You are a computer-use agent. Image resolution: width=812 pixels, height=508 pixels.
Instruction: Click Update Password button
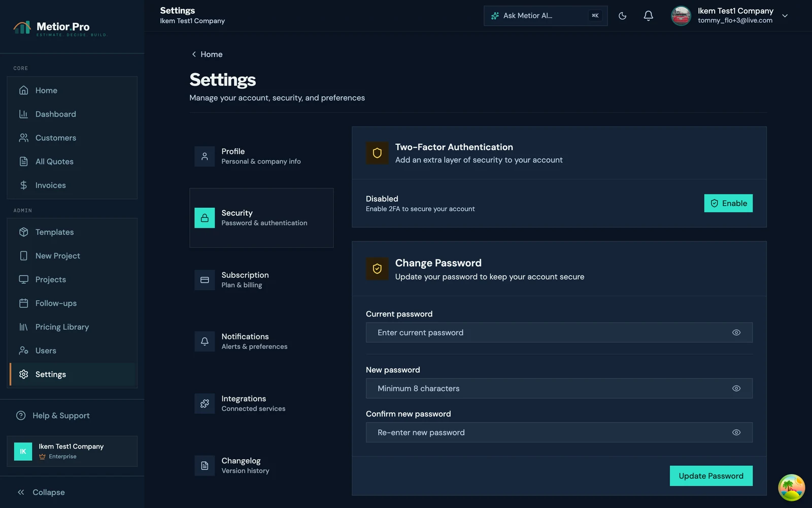tap(711, 476)
